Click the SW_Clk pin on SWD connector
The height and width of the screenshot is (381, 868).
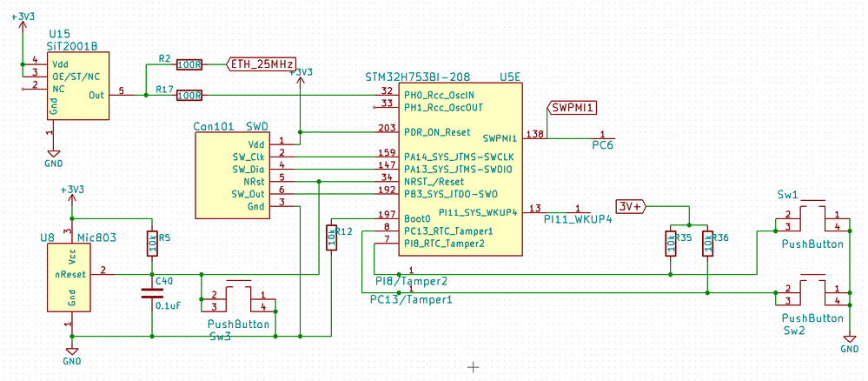click(x=248, y=157)
